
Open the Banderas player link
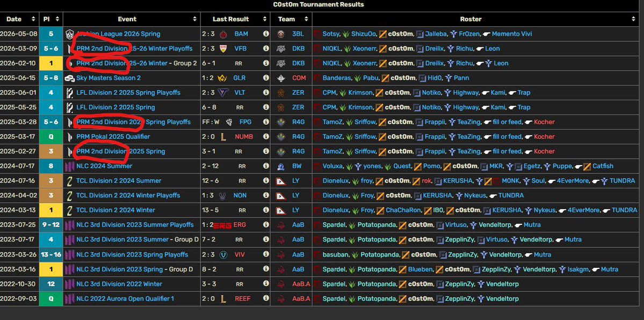coord(336,78)
